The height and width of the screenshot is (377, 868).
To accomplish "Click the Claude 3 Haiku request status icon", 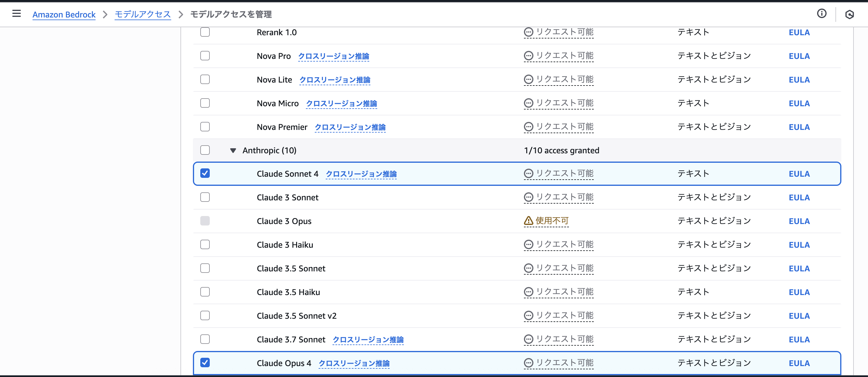I will coord(528,245).
